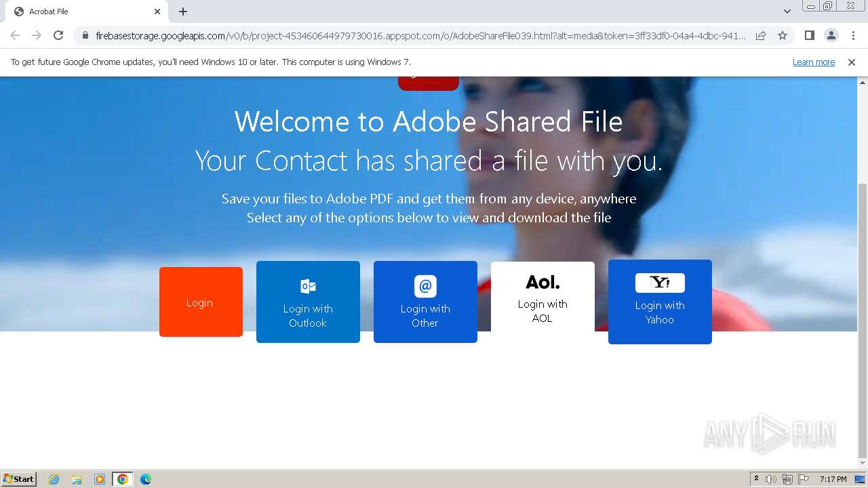The width and height of the screenshot is (868, 488).
Task: Go forward with browser forward arrow
Action: (37, 35)
